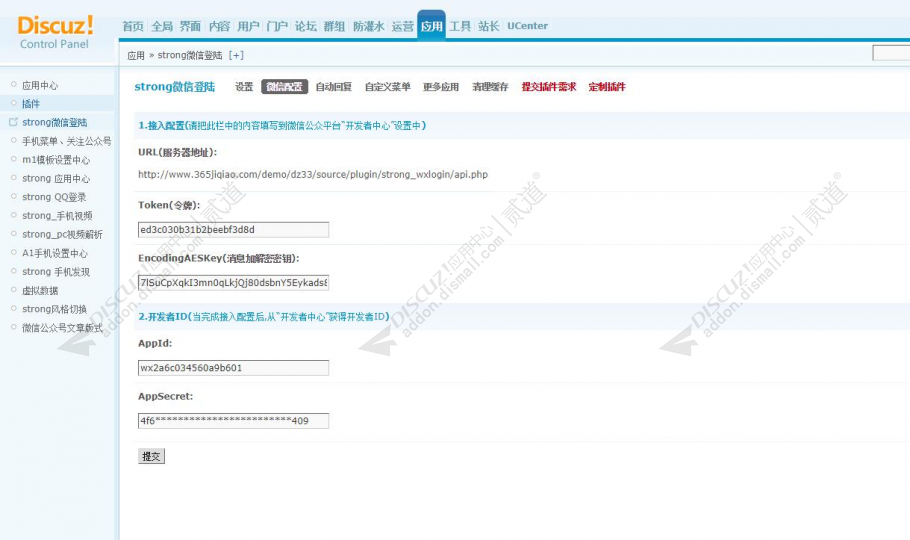Open strong 手机发现 sidebar item

56,272
